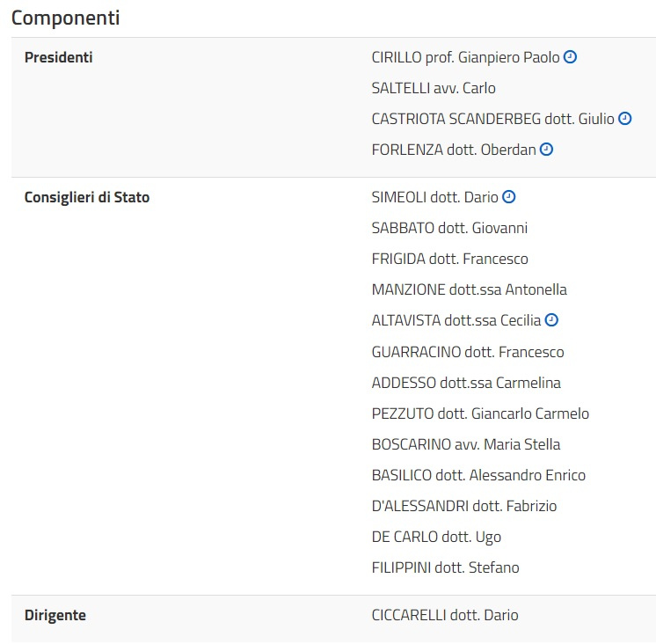656x644 pixels.
Task: Select GUARRACINO dott. Francesco entry
Action: [x=468, y=352]
